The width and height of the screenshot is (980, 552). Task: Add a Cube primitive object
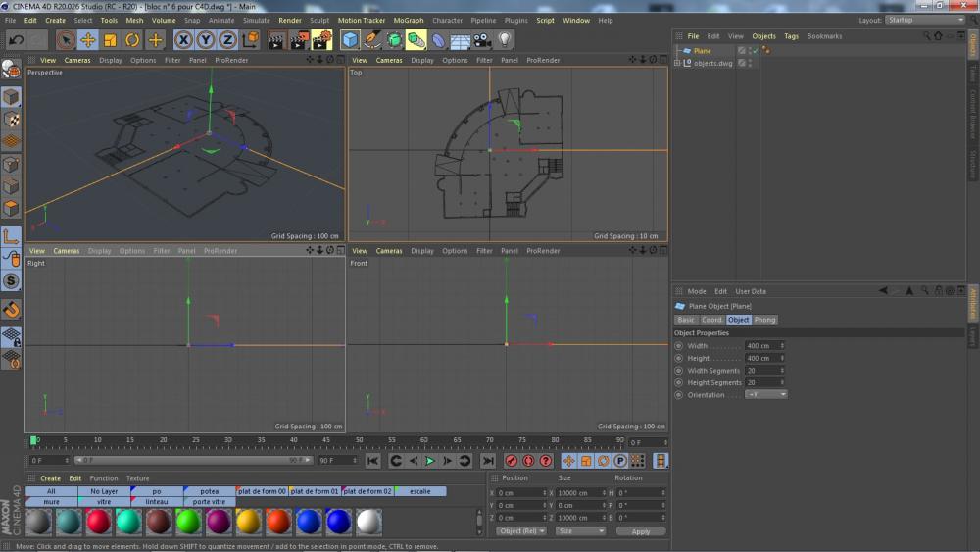tap(350, 40)
